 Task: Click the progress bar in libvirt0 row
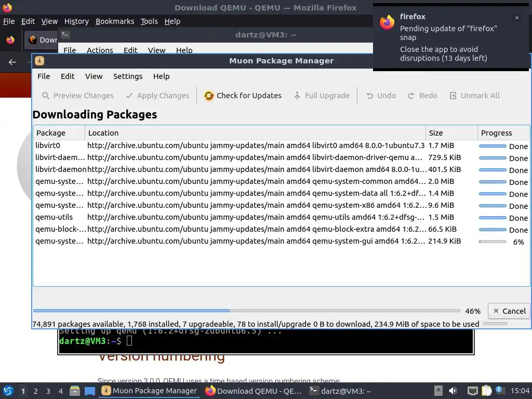(x=493, y=146)
